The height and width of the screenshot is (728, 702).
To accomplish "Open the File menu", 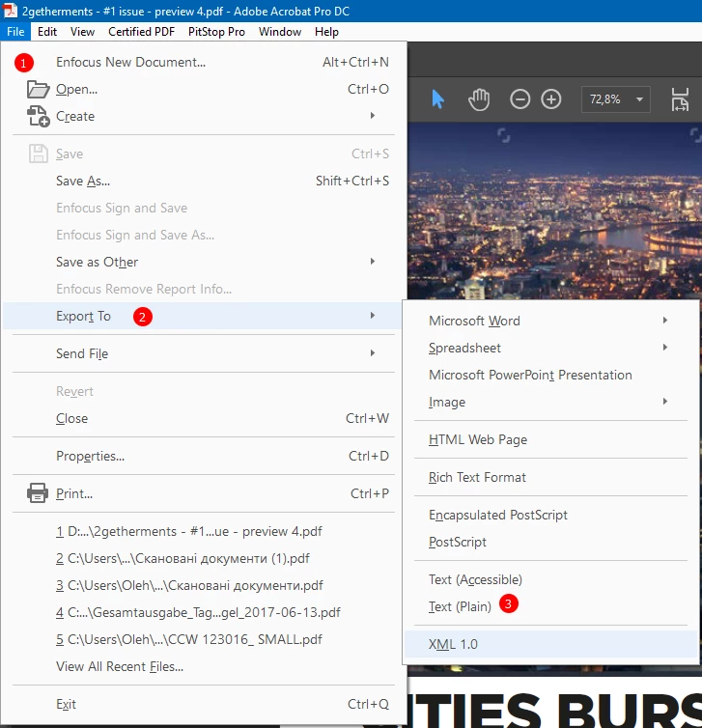I will (x=15, y=32).
